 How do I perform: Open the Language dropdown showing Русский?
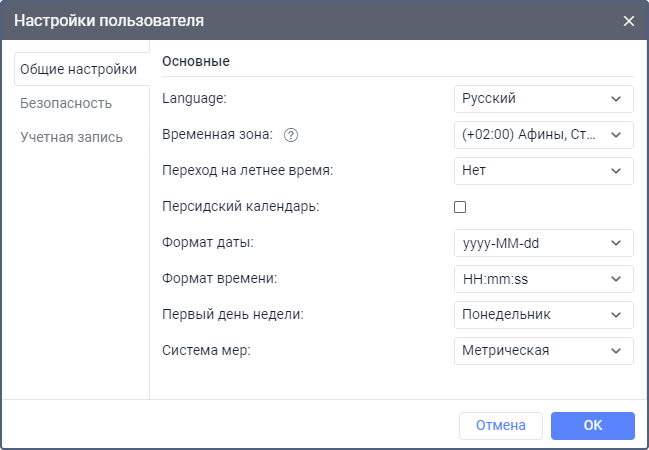543,99
